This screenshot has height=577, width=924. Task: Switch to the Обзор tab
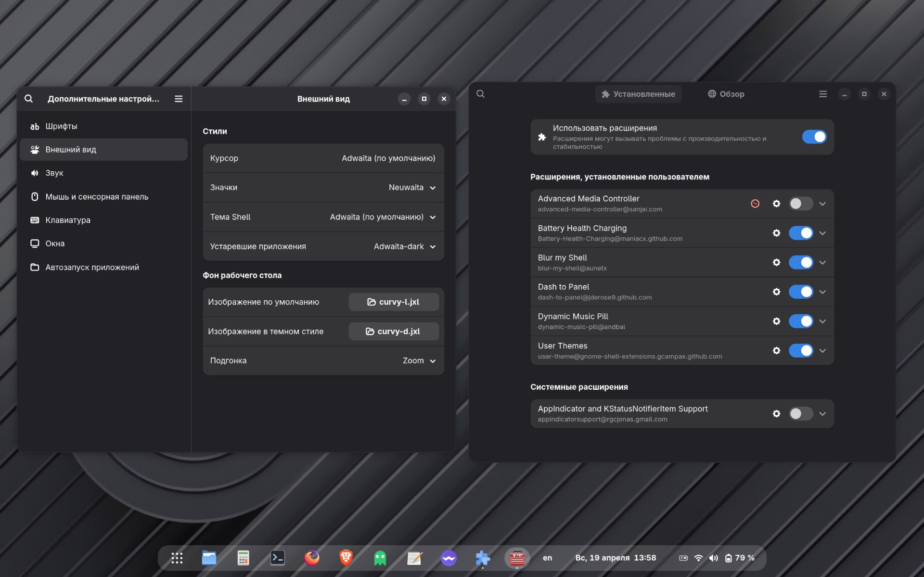[726, 94]
